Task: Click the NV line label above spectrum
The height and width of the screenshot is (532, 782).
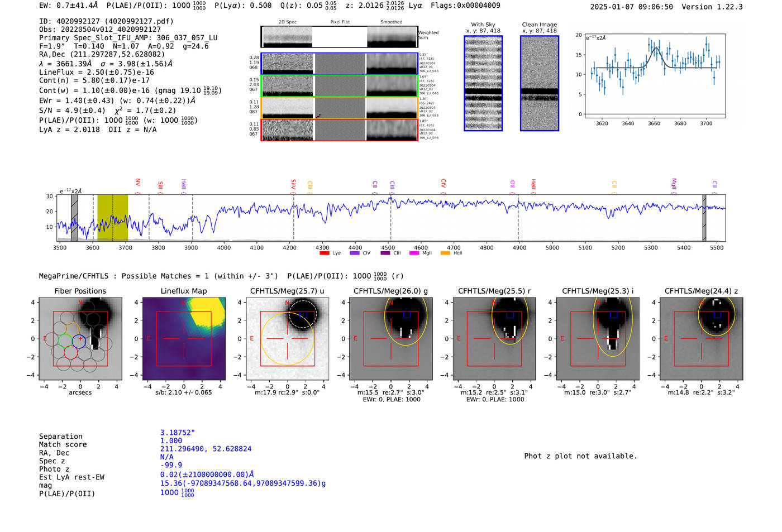Action: [137, 184]
